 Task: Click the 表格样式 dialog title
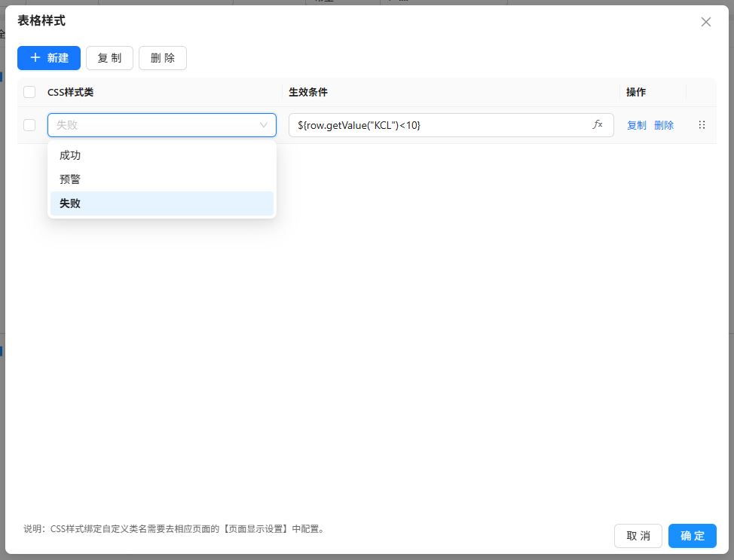(x=41, y=20)
